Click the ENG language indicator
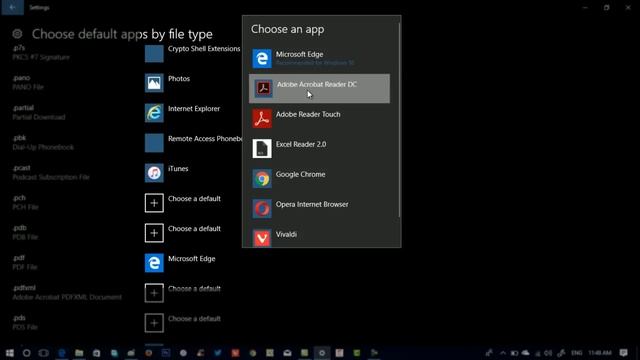The image size is (640, 360). tap(576, 353)
